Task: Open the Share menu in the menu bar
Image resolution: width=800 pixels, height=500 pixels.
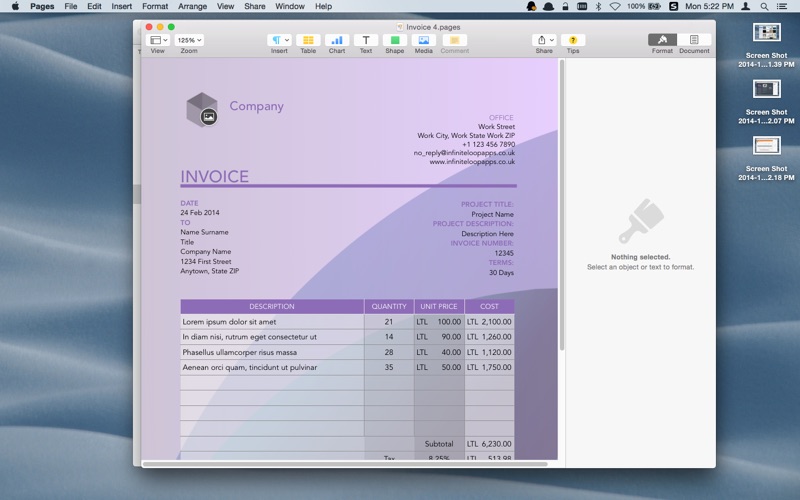Action: tap(255, 6)
